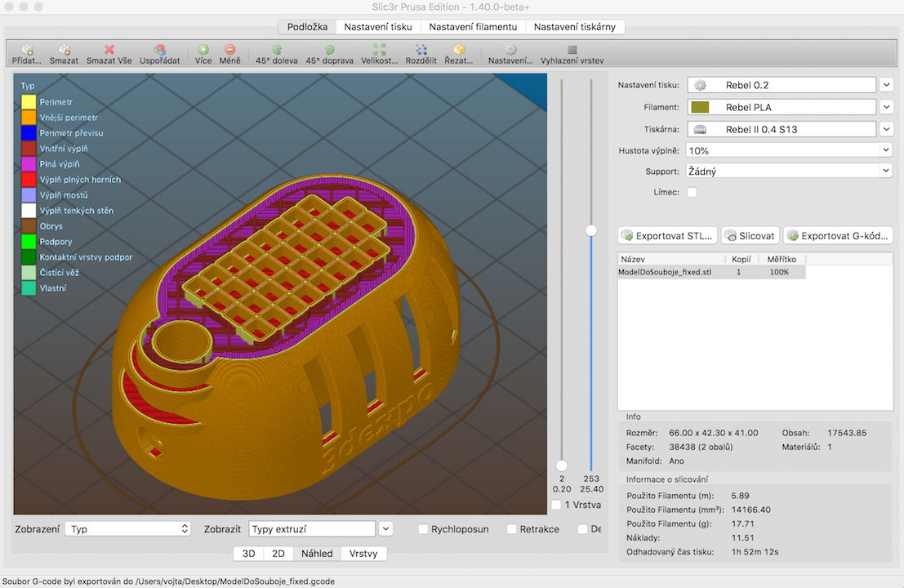This screenshot has width=904, height=588.
Task: Select ModelDoSouboje_fixed.stl in object list
Action: coord(665,272)
